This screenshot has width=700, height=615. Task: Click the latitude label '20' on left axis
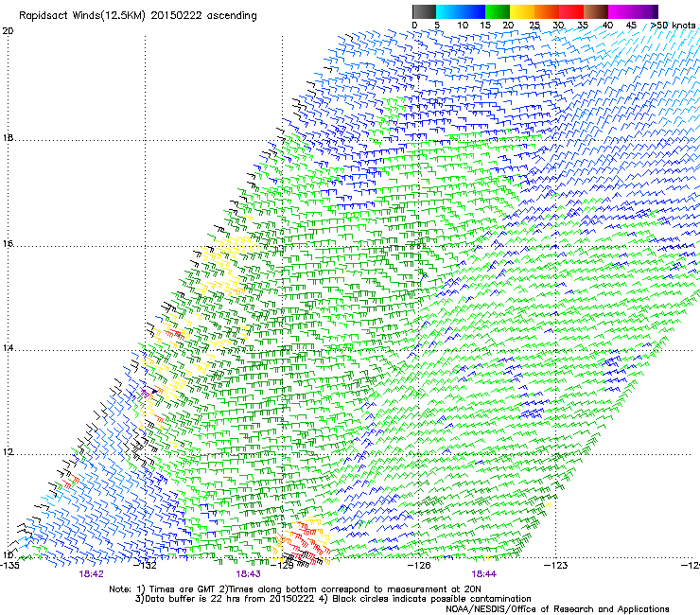coord(8,31)
